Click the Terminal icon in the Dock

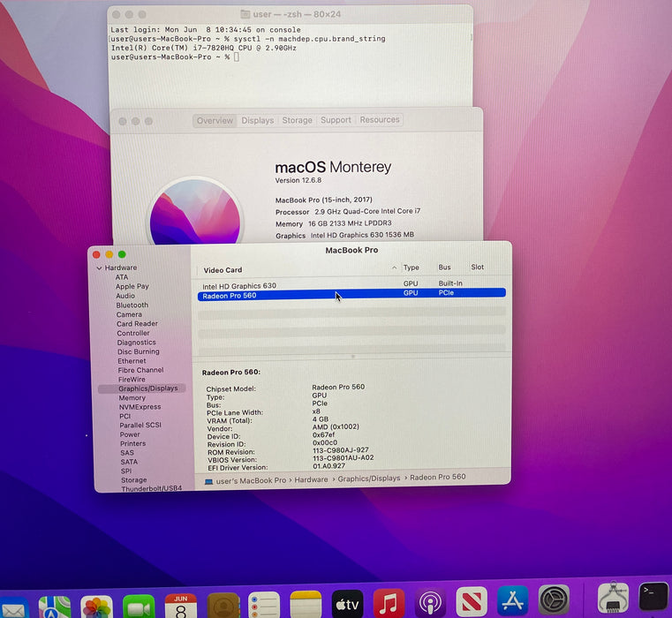coord(653,596)
